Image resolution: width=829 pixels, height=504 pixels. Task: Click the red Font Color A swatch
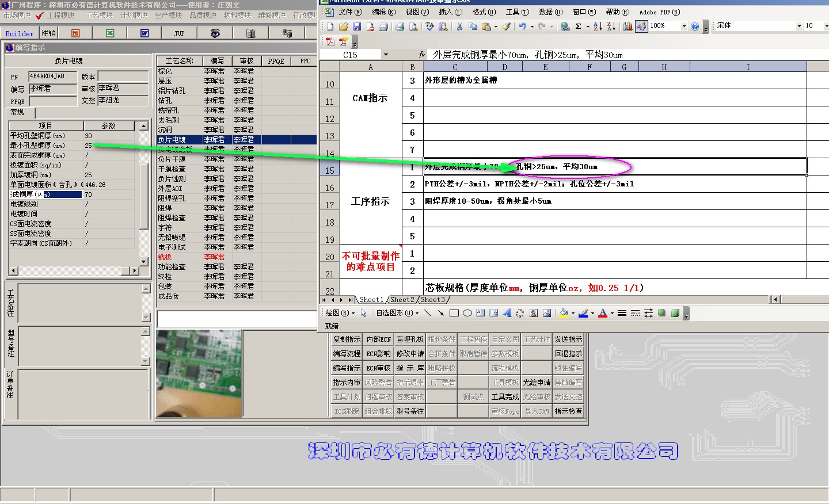coord(603,313)
